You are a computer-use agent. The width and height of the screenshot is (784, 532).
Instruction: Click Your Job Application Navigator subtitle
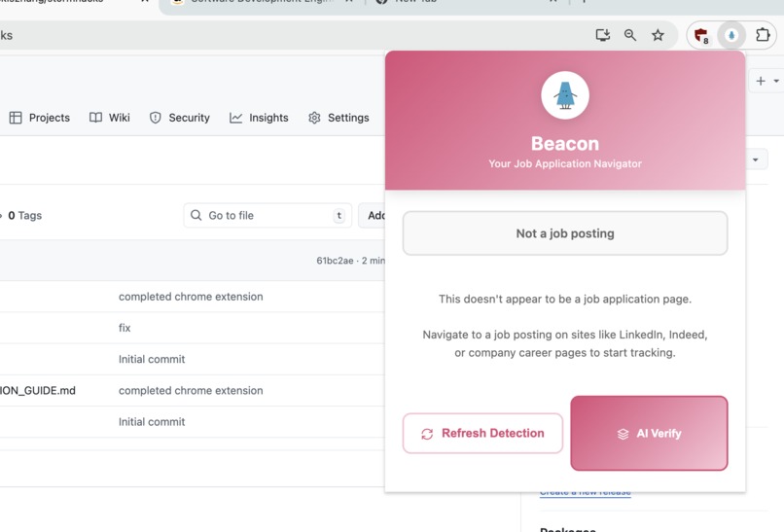(x=565, y=163)
